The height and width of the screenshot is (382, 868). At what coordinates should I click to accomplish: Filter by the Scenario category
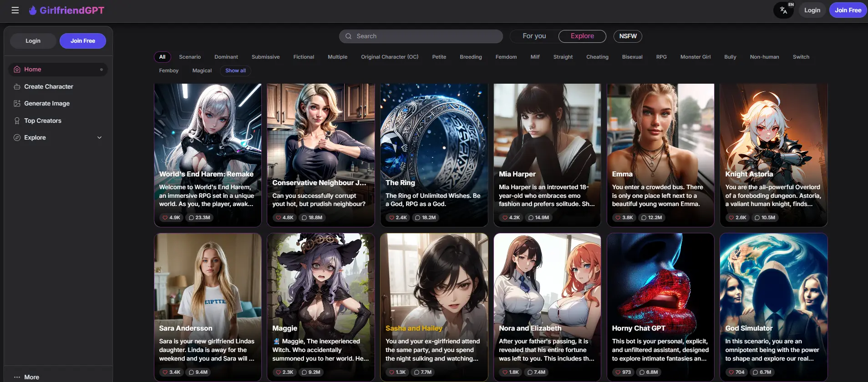[x=190, y=57]
